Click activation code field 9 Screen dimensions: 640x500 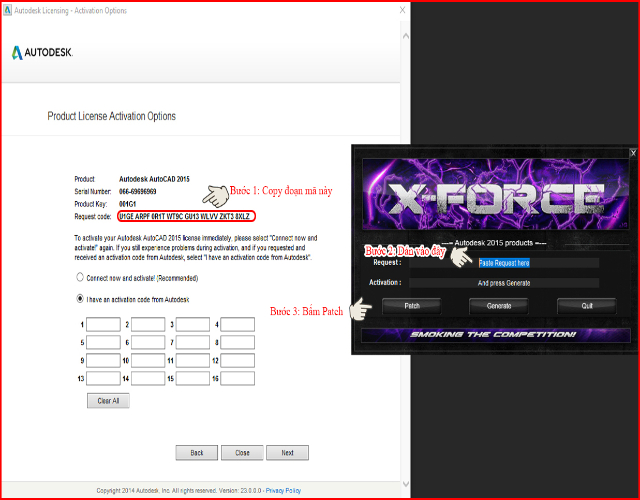point(103,360)
